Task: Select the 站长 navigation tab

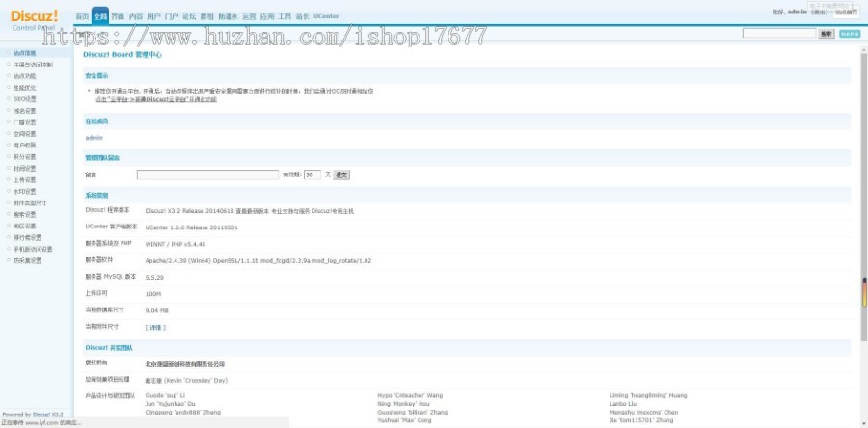Action: pyautogui.click(x=302, y=16)
